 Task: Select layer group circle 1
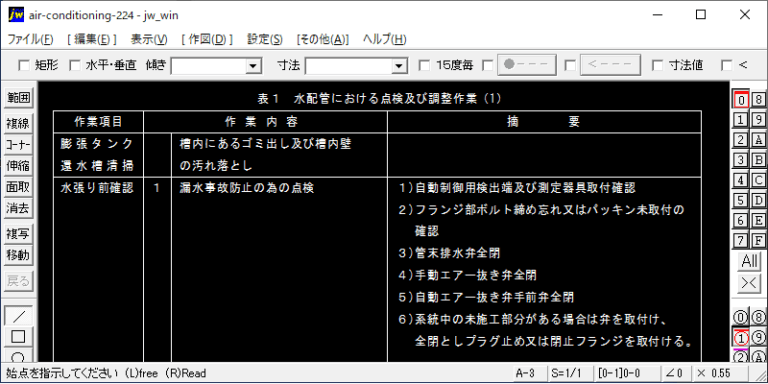click(x=741, y=337)
